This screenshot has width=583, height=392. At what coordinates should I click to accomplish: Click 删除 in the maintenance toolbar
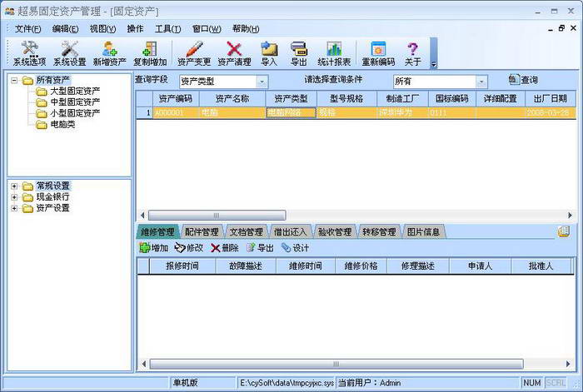225,248
